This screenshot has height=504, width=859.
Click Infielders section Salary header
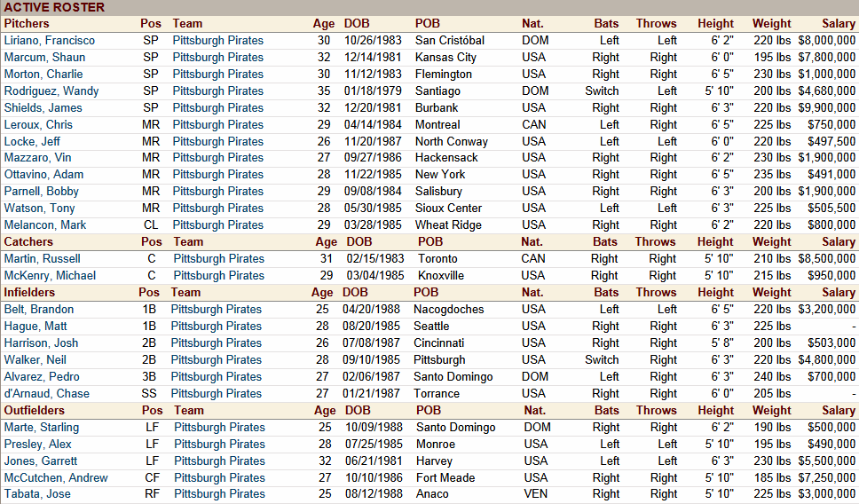[x=839, y=293]
